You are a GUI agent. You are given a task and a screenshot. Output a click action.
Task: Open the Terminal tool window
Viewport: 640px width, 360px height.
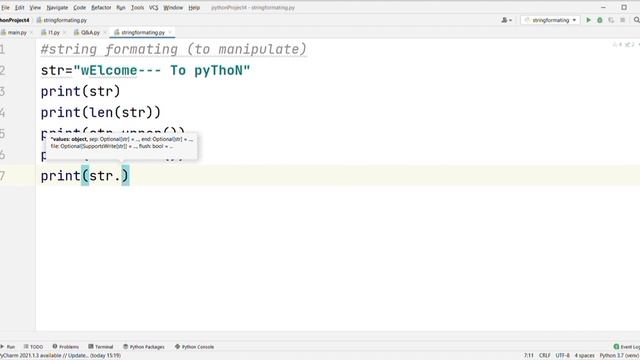pos(101,347)
